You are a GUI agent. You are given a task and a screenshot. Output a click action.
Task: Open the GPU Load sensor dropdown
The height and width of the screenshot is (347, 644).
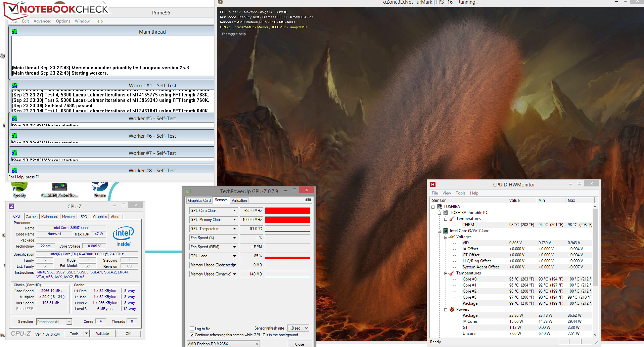[234, 256]
